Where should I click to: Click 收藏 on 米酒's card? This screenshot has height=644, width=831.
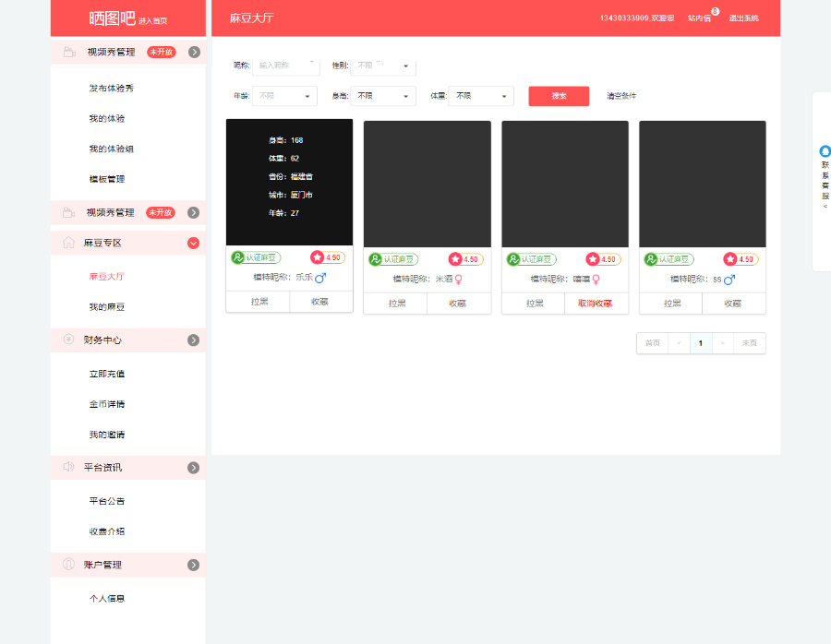(458, 304)
